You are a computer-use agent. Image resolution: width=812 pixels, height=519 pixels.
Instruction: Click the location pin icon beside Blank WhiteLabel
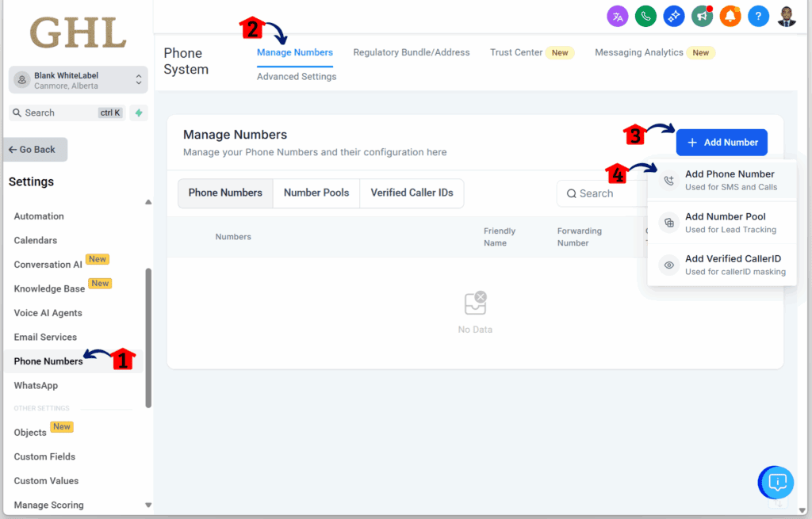click(x=21, y=80)
